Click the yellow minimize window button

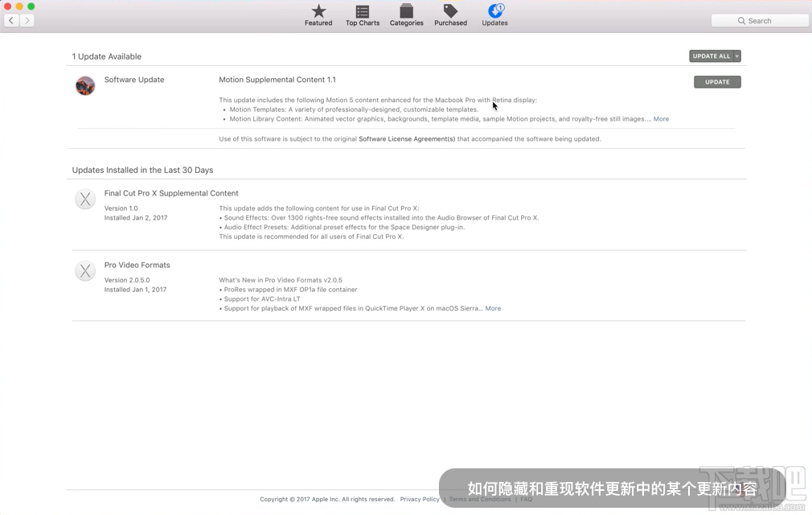pos(19,6)
